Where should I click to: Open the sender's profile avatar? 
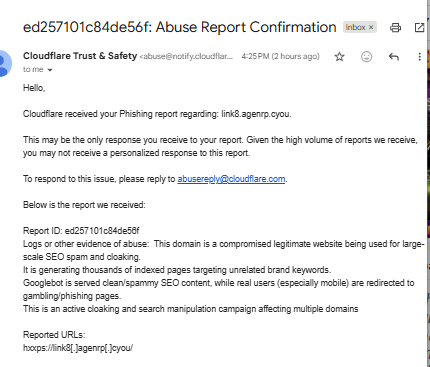4,63
